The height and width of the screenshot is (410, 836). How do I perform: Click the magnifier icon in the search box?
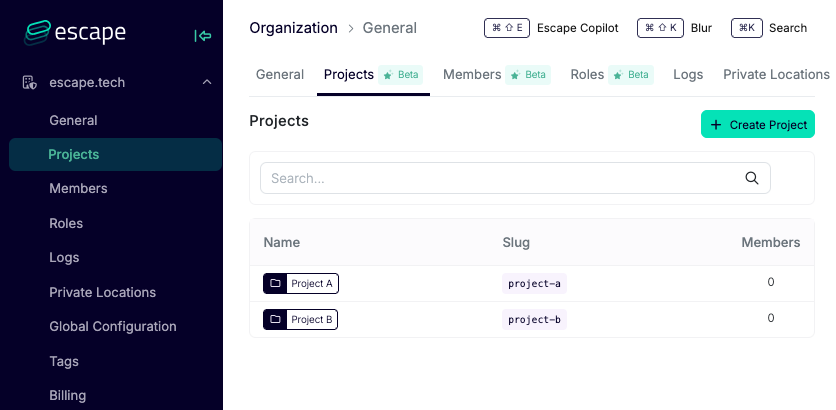click(x=752, y=178)
